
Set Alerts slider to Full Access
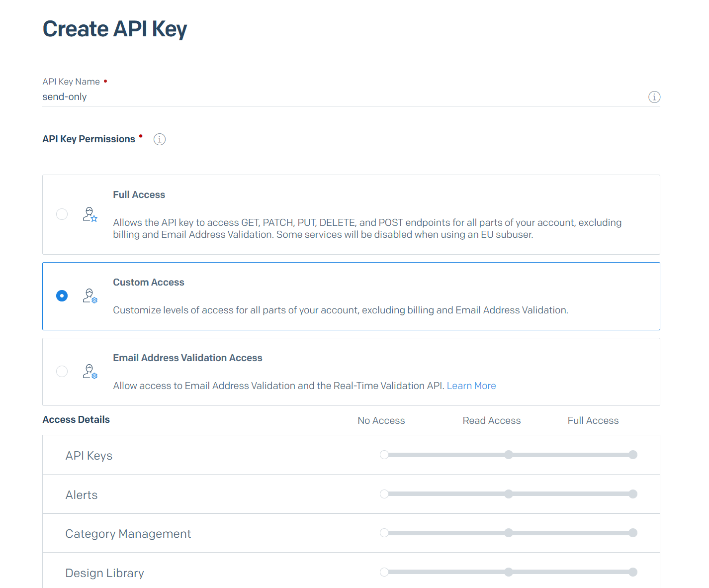click(x=632, y=494)
